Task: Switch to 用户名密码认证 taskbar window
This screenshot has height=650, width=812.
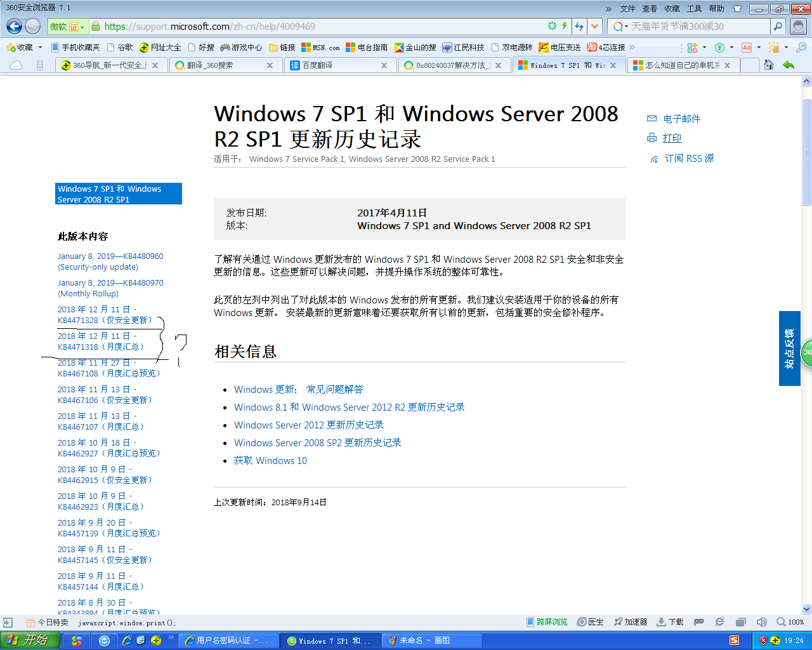Action: click(x=229, y=640)
